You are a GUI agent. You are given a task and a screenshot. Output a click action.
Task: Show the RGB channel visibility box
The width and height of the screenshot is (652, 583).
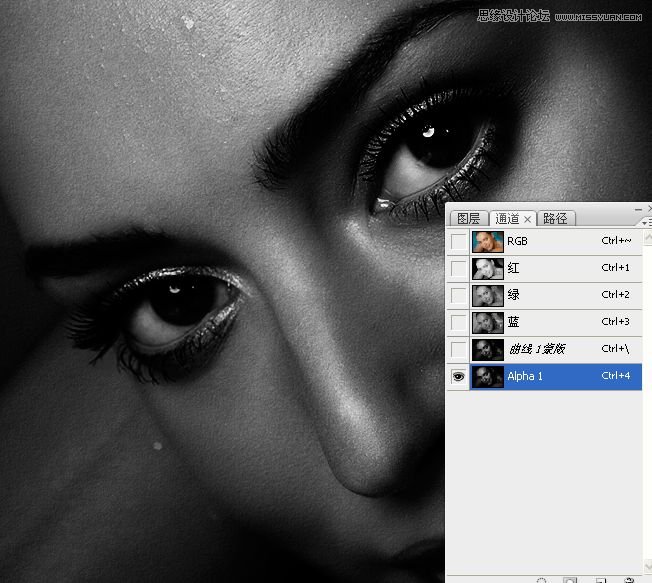pyautogui.click(x=458, y=241)
